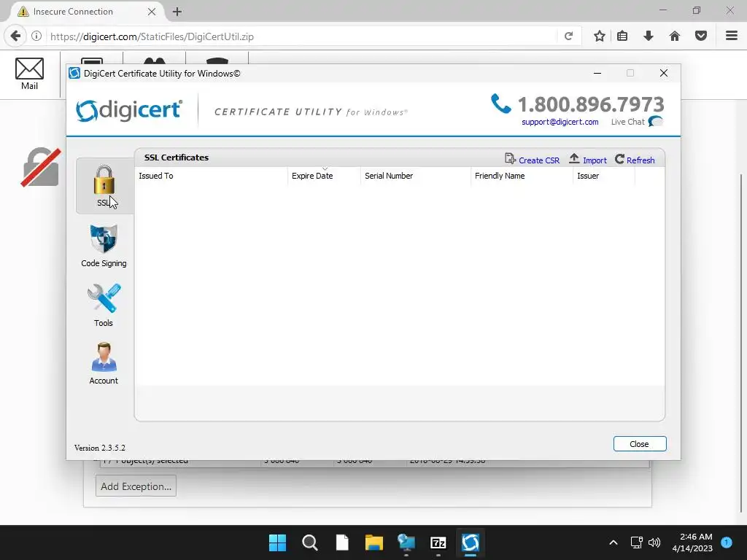Reload the page with the browser reload icon
The height and width of the screenshot is (560, 747).
click(568, 36)
